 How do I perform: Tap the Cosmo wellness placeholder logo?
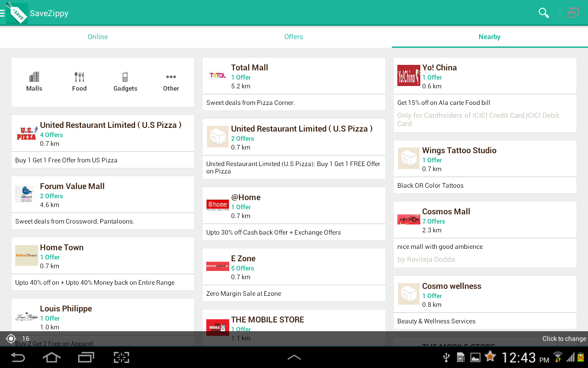pyautogui.click(x=409, y=294)
